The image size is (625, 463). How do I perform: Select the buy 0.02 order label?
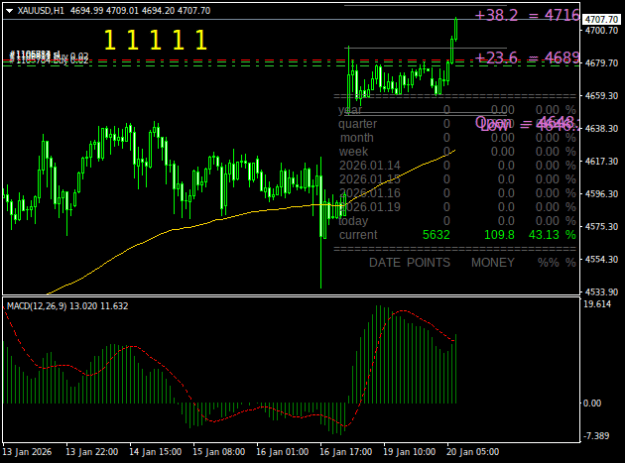pyautogui.click(x=71, y=60)
